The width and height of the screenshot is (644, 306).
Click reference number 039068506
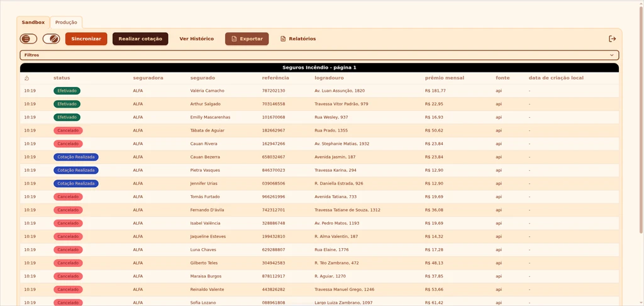click(x=274, y=183)
